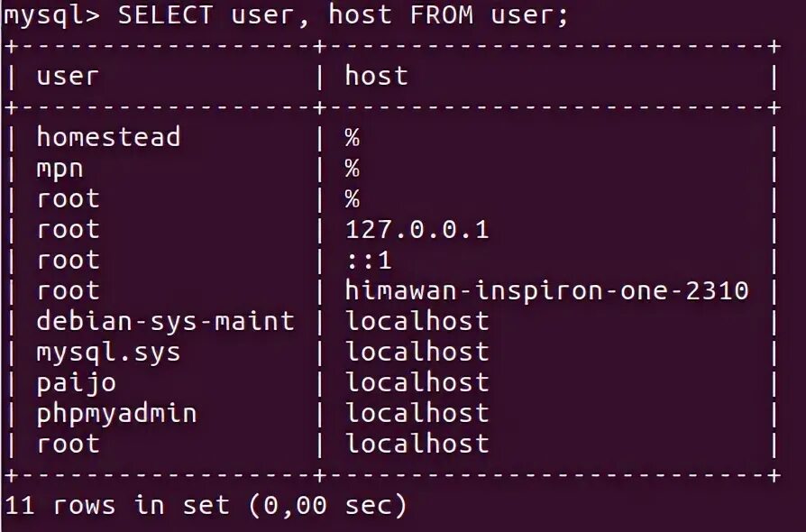Click root user in last table row
Screen dimensions: 806x532
68,445
